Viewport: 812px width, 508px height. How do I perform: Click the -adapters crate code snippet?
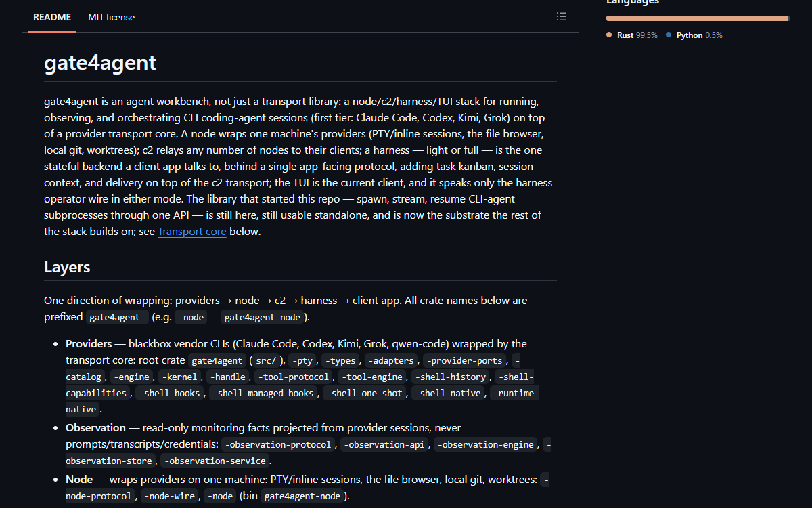coord(392,360)
